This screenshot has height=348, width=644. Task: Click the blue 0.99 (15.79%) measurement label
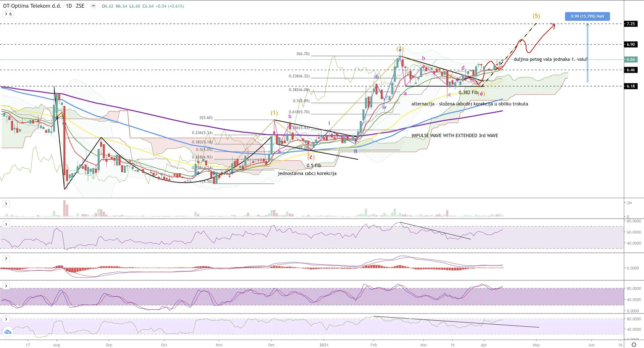(x=587, y=16)
